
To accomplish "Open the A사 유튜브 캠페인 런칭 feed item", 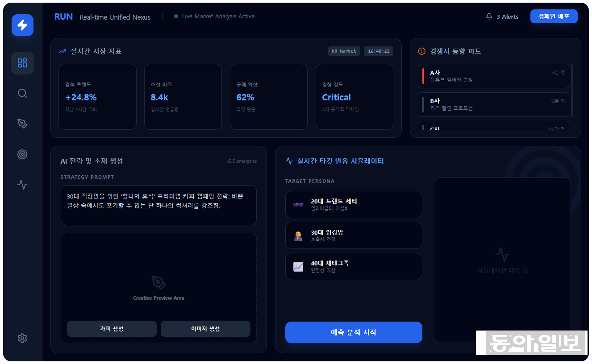I will point(493,76).
